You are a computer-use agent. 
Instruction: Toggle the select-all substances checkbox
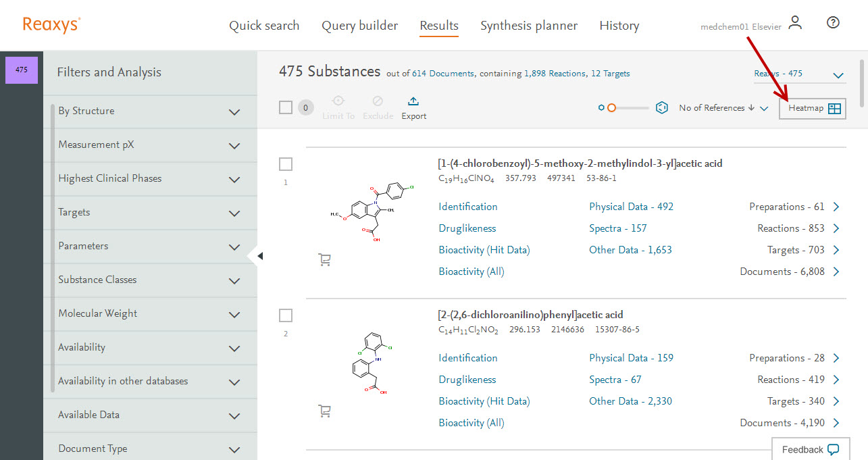click(x=286, y=107)
